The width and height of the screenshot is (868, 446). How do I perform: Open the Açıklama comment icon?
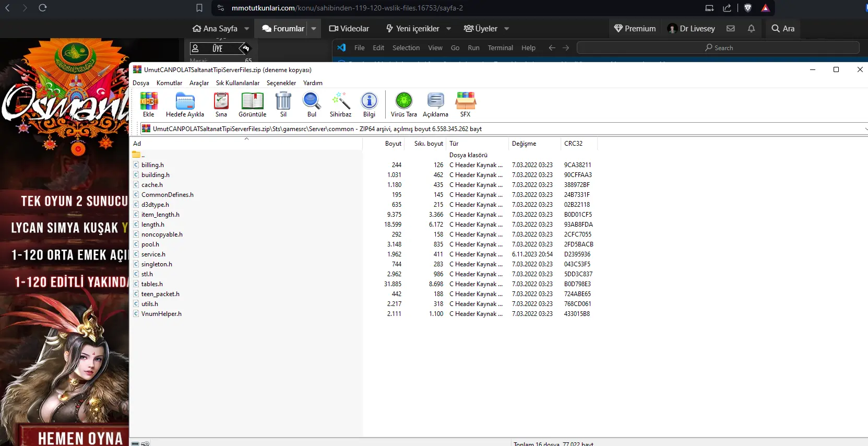(435, 101)
